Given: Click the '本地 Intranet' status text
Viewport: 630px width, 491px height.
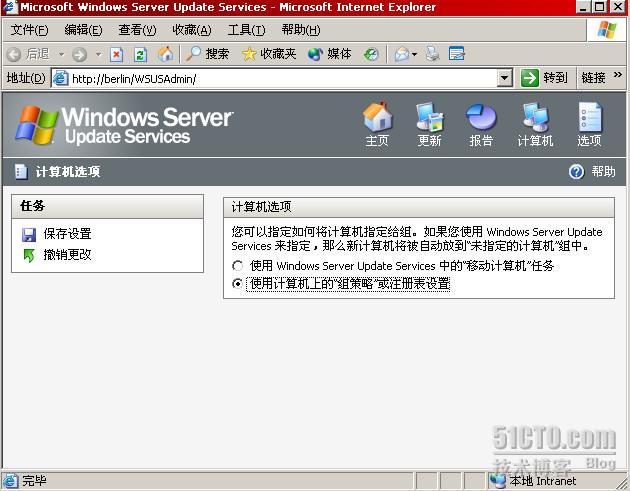Looking at the screenshot, I should coord(543,481).
